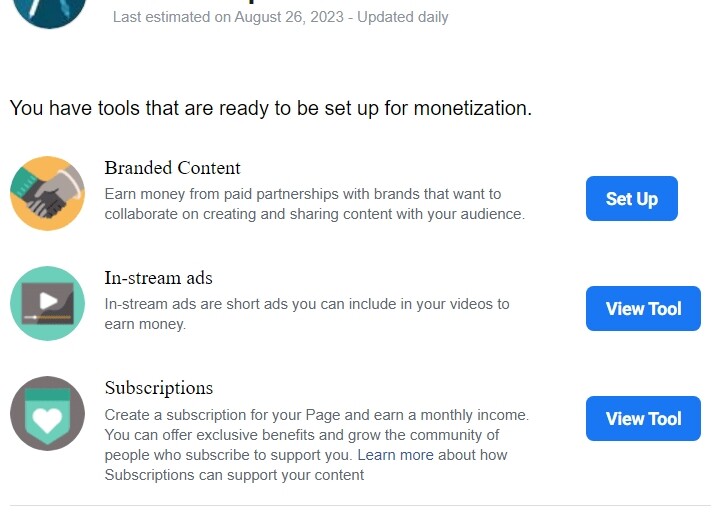717x527 pixels.
Task: Select the In-stream ads title
Action: [x=159, y=278]
